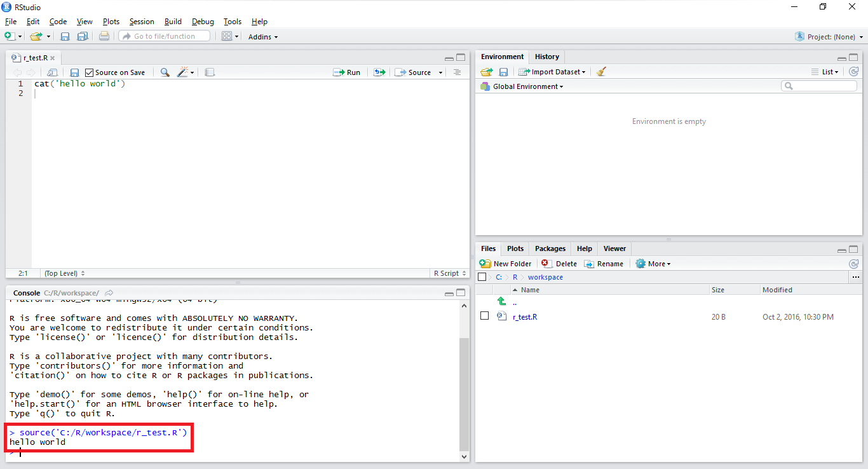The height and width of the screenshot is (469, 868).
Task: Select the Plots tab
Action: coord(515,248)
